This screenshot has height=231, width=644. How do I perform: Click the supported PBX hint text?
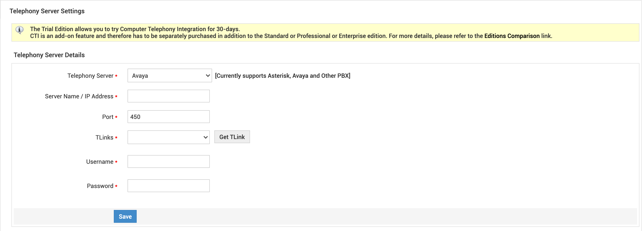(x=282, y=76)
